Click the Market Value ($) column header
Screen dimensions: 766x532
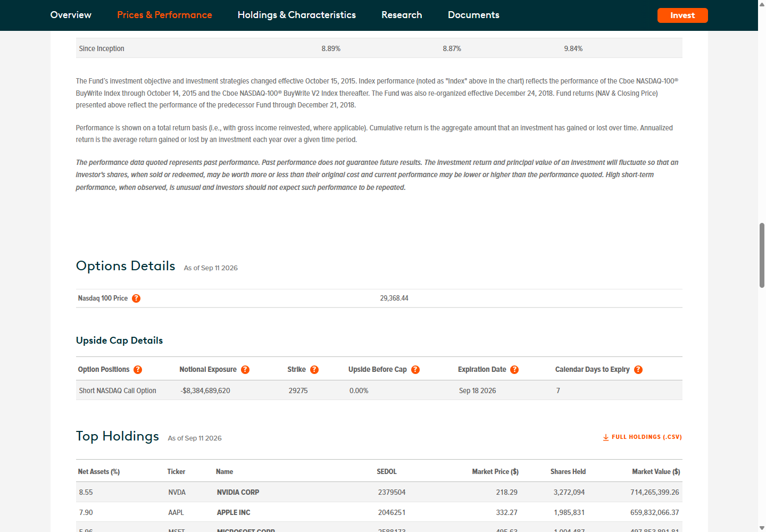[x=656, y=472]
